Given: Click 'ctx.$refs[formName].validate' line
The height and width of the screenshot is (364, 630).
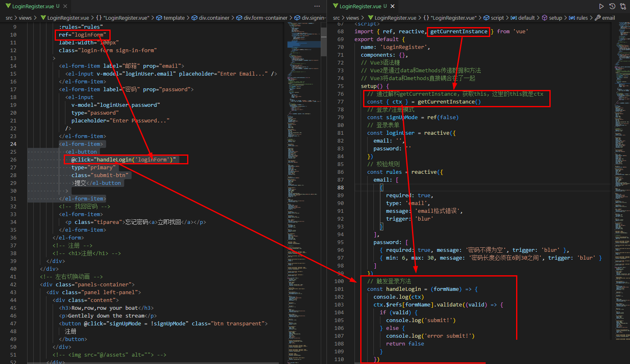Looking at the screenshot, I should point(438,304).
